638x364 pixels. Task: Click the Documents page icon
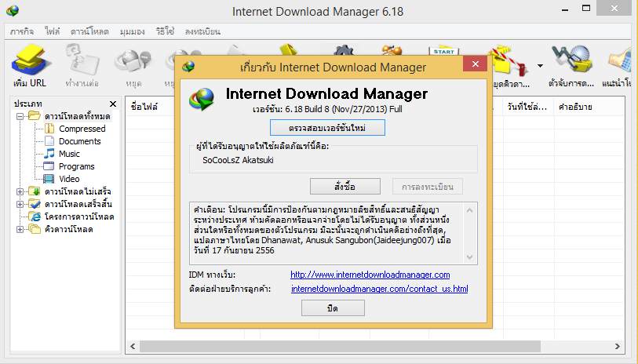[x=49, y=141]
